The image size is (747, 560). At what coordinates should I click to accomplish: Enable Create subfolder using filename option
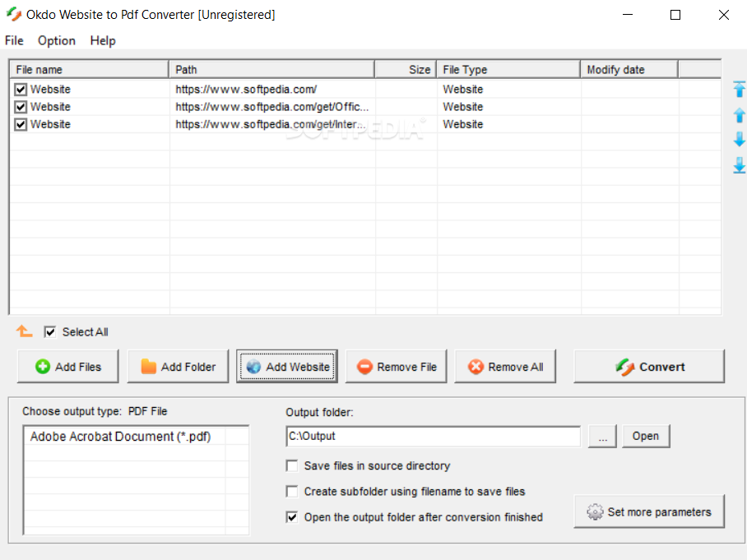pyautogui.click(x=292, y=492)
